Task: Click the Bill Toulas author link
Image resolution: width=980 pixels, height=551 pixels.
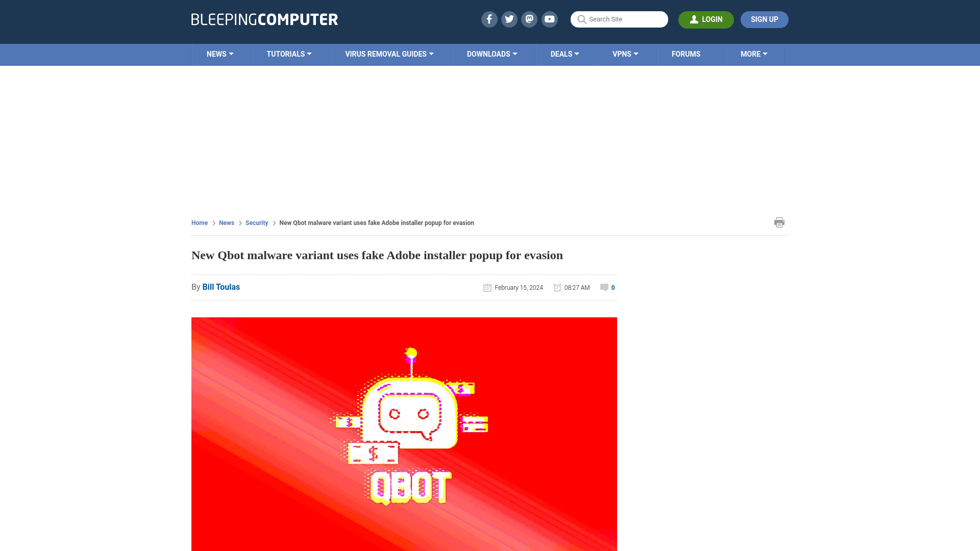Action: (221, 287)
